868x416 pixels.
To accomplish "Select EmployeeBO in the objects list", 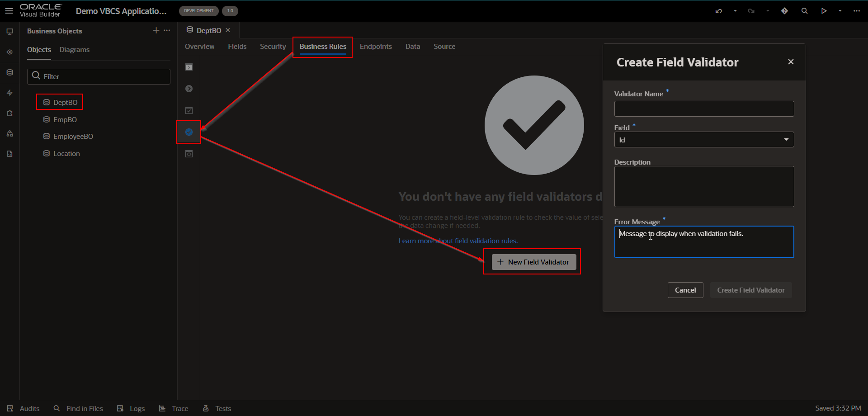I will 68,137.
